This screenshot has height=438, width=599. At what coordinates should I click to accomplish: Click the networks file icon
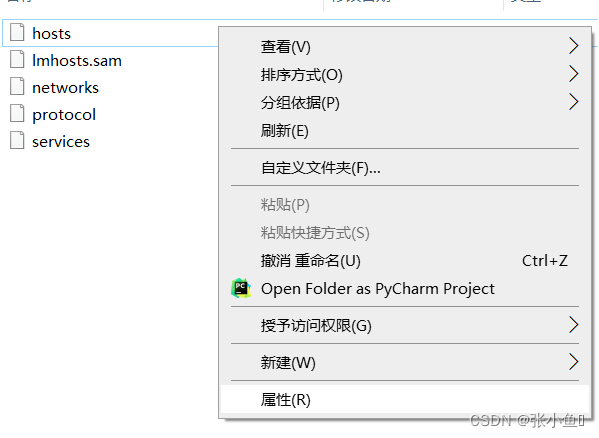[17, 86]
